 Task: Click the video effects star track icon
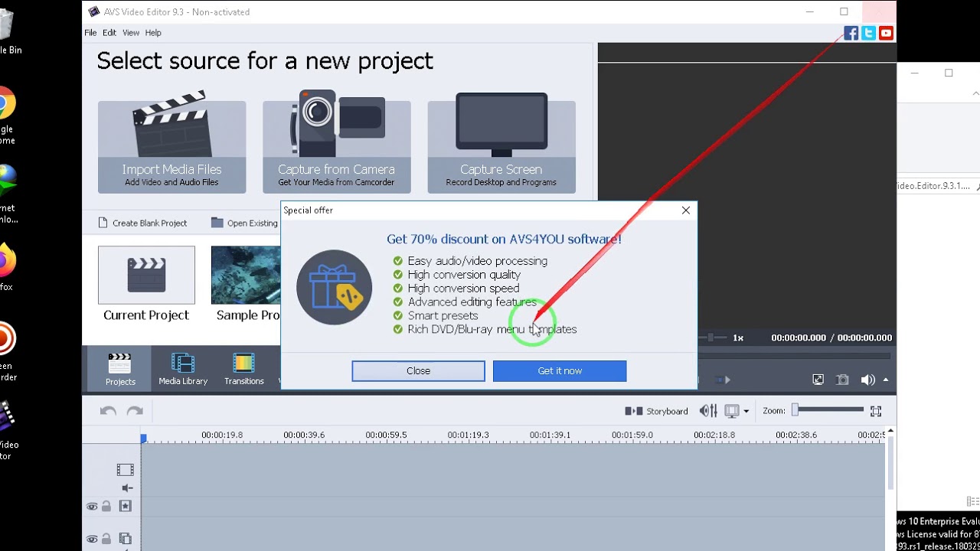point(126,507)
